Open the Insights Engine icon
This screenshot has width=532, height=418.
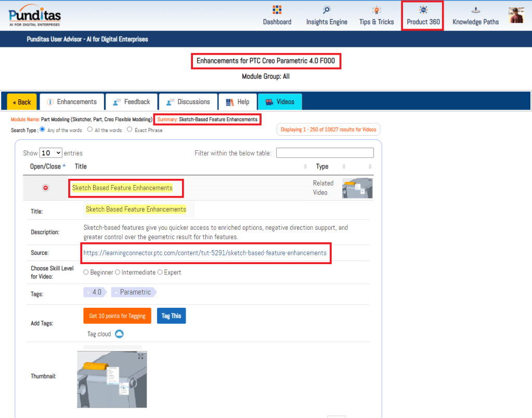click(327, 10)
